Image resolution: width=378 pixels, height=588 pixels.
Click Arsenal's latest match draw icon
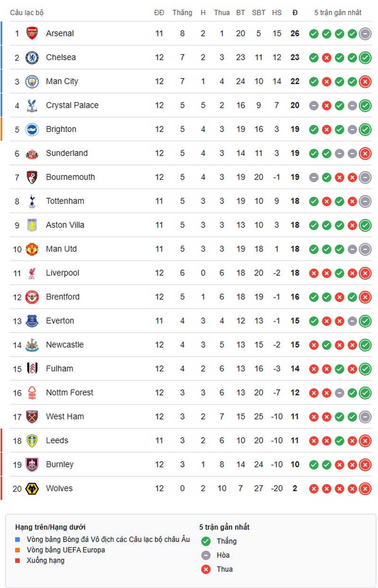tap(365, 33)
